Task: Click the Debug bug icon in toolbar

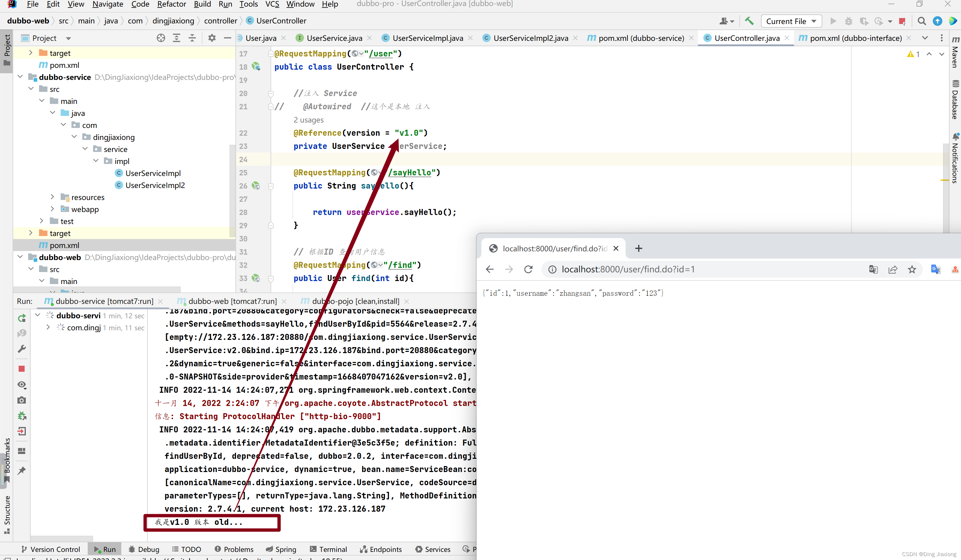Action: tap(848, 21)
